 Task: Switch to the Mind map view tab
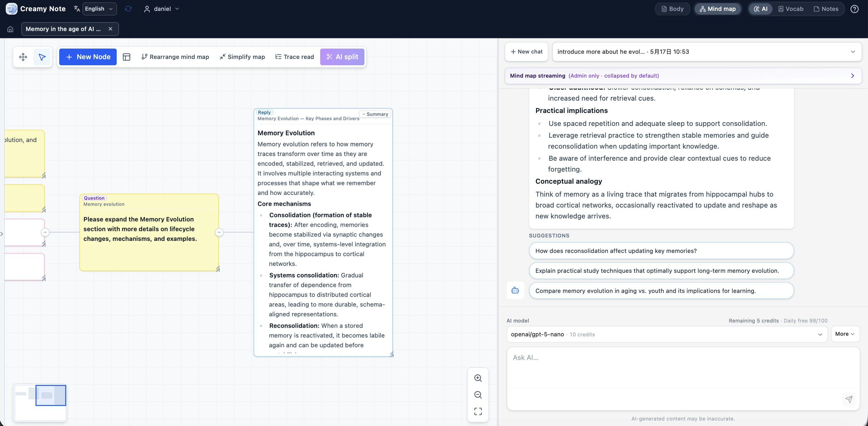717,9
